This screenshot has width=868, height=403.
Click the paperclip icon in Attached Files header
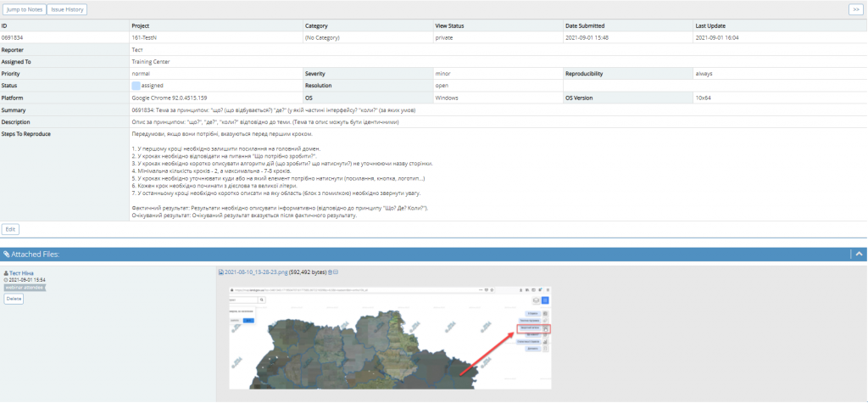coord(6,254)
